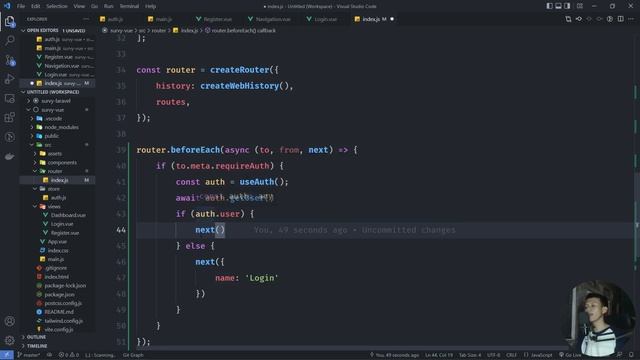640x360 pixels.
Task: Open the File menu
Action: 21,6
